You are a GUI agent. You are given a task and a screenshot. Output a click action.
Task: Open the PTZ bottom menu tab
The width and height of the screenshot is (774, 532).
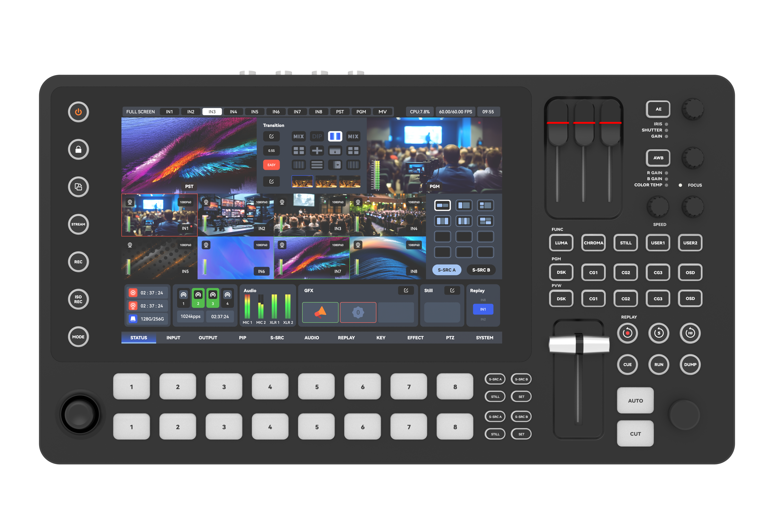coord(450,338)
